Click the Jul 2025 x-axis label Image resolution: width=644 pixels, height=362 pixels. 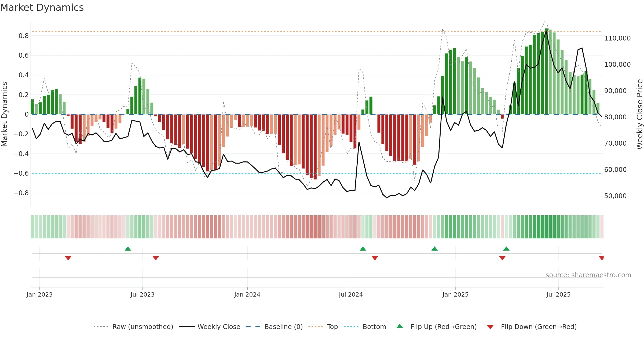click(x=558, y=294)
